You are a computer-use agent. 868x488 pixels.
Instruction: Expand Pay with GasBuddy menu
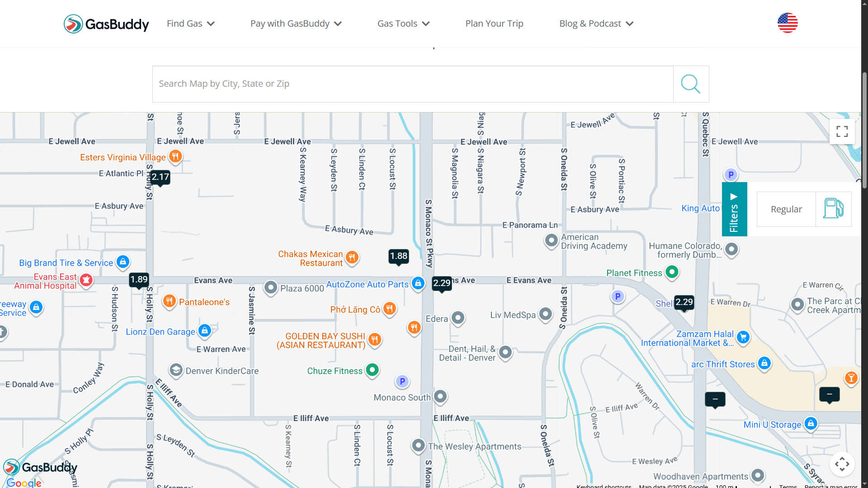(x=296, y=23)
